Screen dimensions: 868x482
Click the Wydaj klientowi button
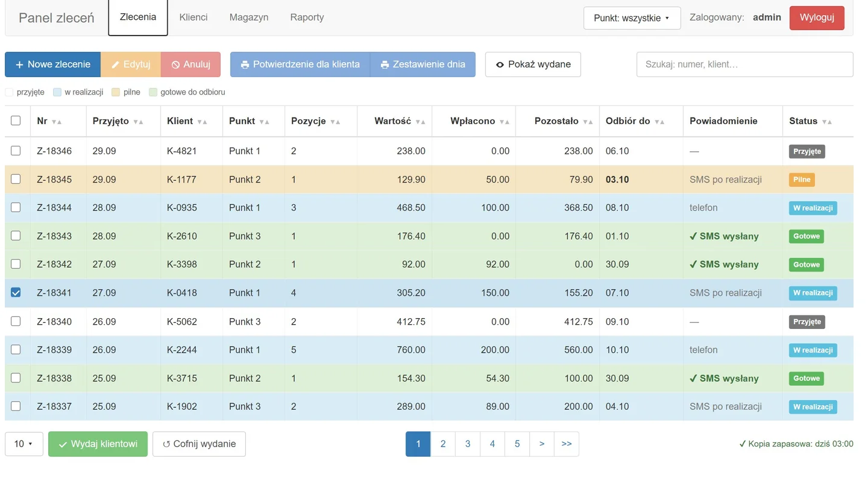click(x=98, y=444)
